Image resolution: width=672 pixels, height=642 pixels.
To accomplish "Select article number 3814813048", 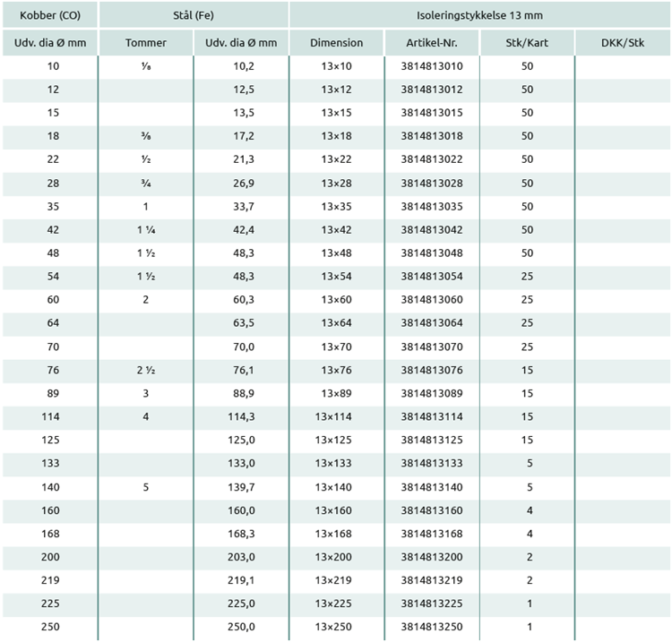I will tap(432, 253).
